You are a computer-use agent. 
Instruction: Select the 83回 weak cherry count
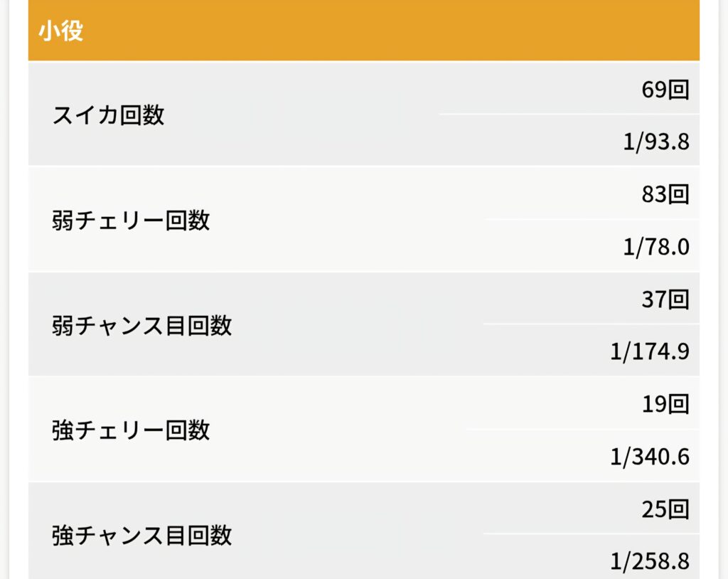pyautogui.click(x=665, y=194)
